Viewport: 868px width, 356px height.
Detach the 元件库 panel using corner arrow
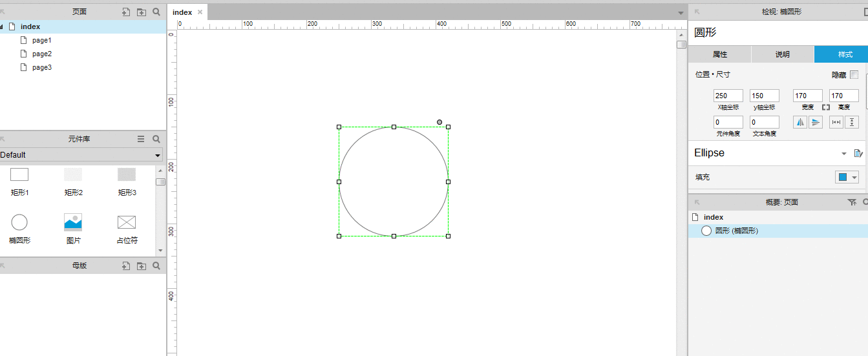click(x=3, y=139)
